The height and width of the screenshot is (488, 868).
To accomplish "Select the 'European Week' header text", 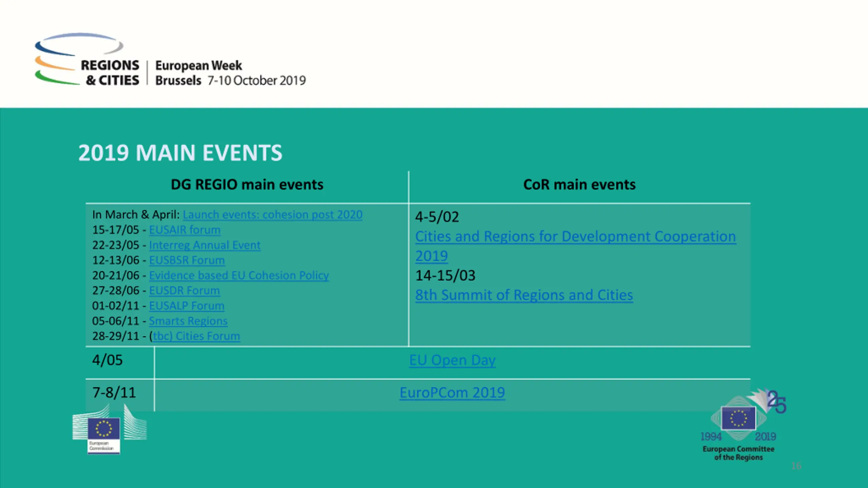I will pyautogui.click(x=199, y=65).
